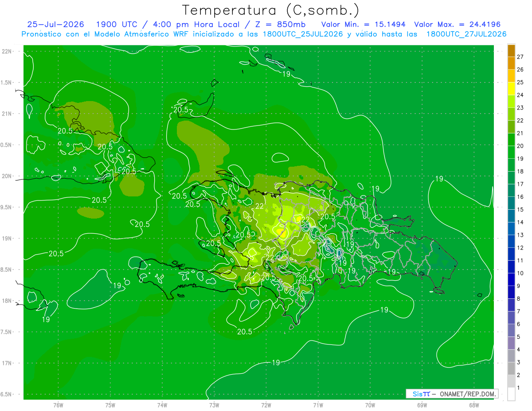Click the "71W" longitude axis label
Screen dimensions: 532x411
(x=318, y=405)
